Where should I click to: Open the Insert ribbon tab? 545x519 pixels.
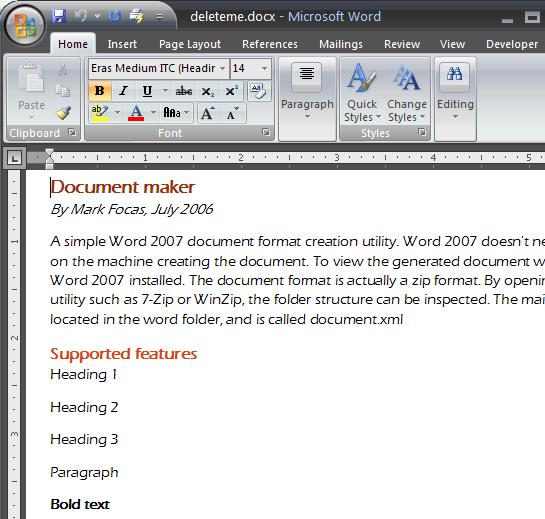(x=122, y=44)
